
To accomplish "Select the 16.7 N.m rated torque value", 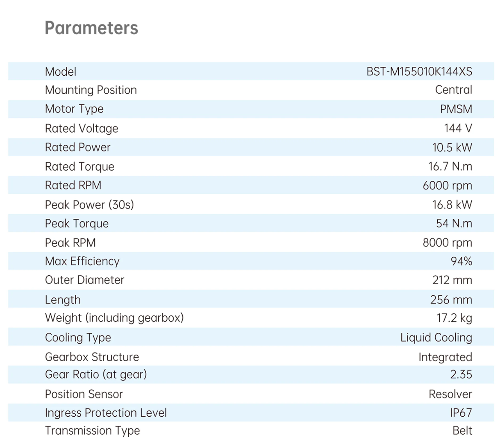I will coord(450,166).
